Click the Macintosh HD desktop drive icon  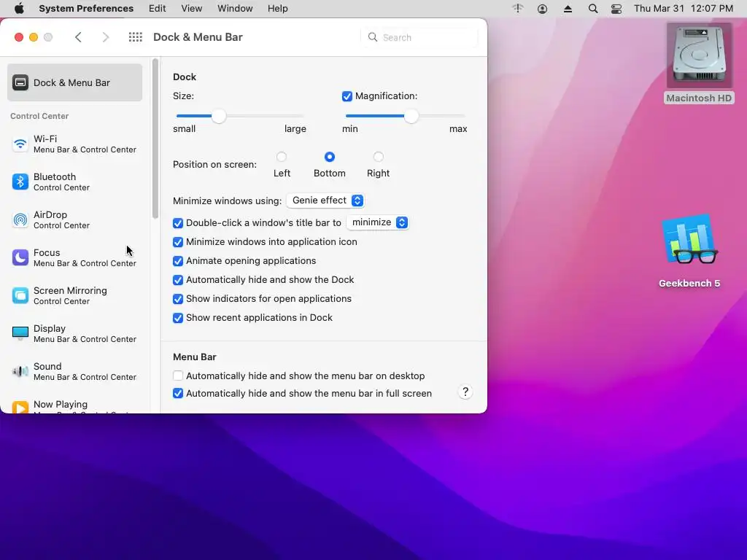[699, 56]
